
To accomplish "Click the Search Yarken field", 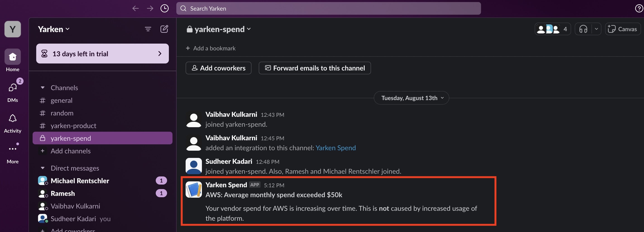I will click(x=328, y=9).
